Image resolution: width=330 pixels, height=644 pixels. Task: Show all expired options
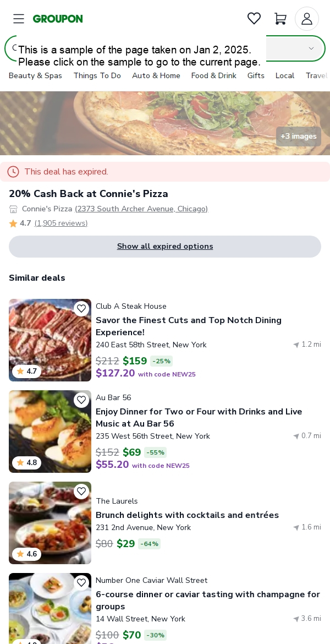tap(165, 247)
